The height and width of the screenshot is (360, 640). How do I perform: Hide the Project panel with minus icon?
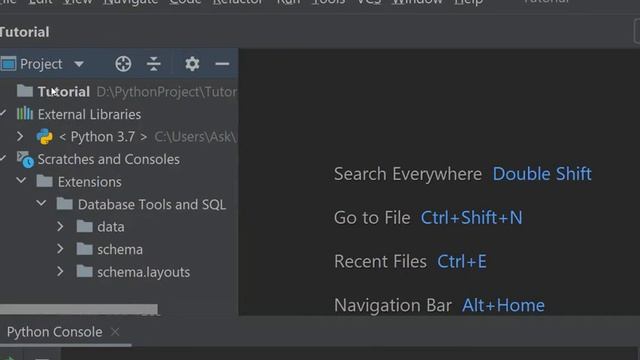tap(222, 64)
